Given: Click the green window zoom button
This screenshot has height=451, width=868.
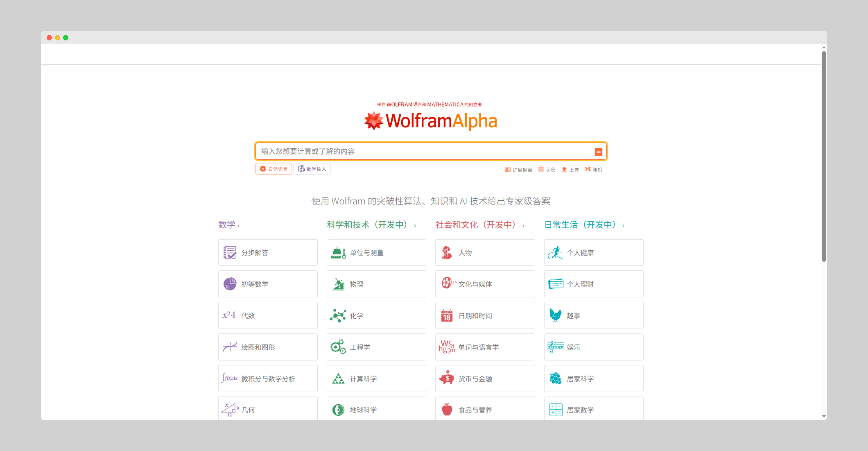Looking at the screenshot, I should click(66, 38).
